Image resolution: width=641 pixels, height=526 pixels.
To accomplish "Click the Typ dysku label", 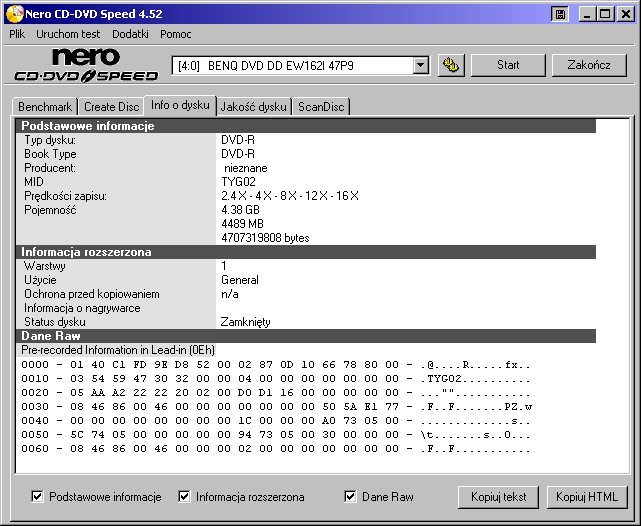I will coord(50,140).
